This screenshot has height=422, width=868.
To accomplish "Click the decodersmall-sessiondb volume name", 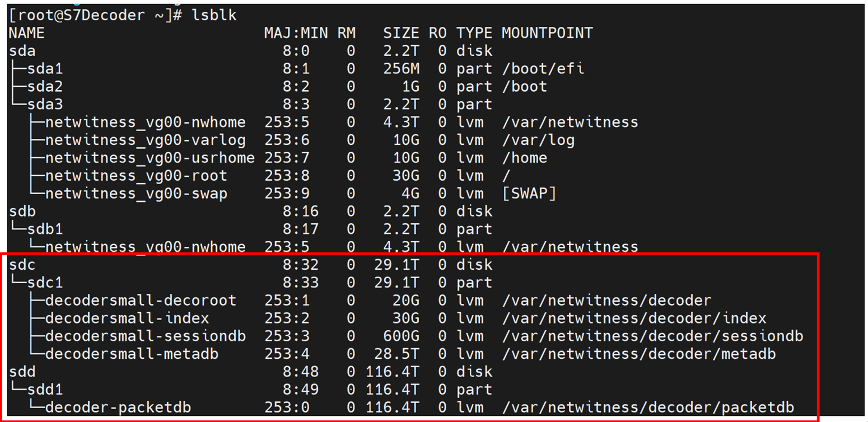I will click(x=146, y=336).
